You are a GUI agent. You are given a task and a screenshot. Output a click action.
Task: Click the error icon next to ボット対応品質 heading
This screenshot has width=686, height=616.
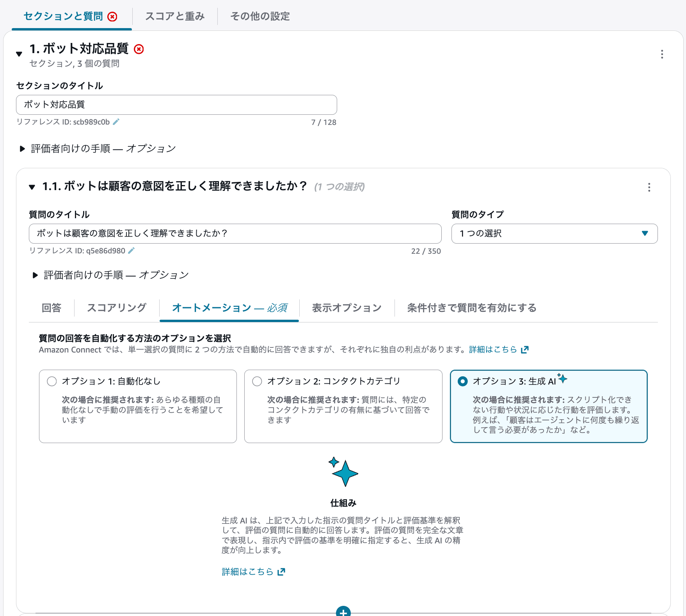139,49
